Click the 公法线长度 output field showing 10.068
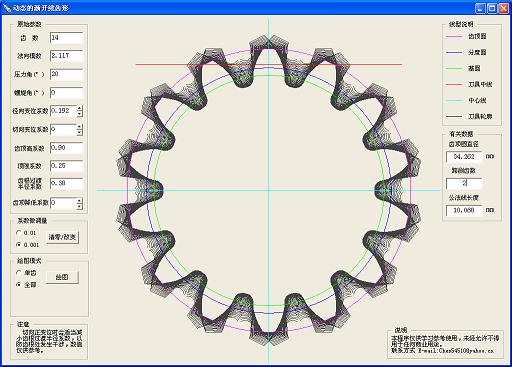This screenshot has height=367, width=512. (x=464, y=210)
